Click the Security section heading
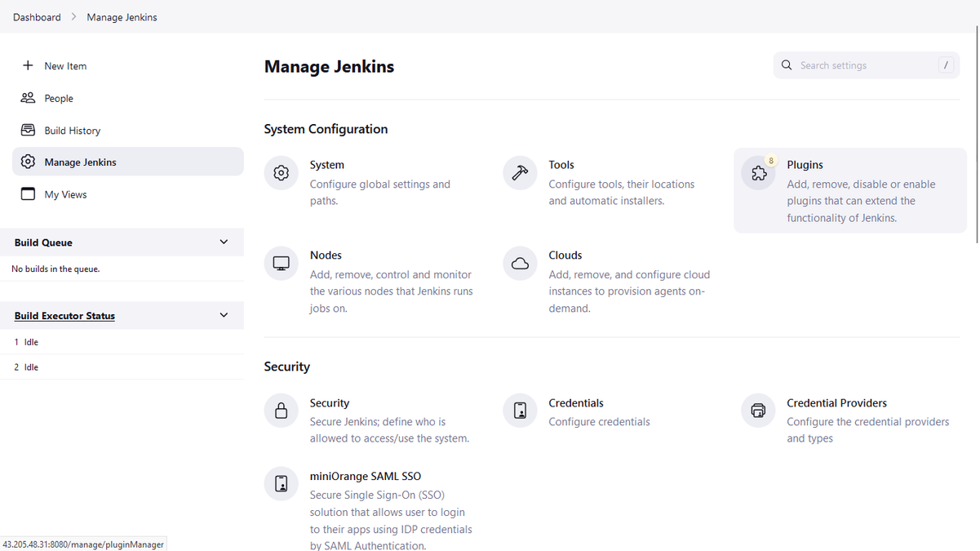 tap(286, 367)
